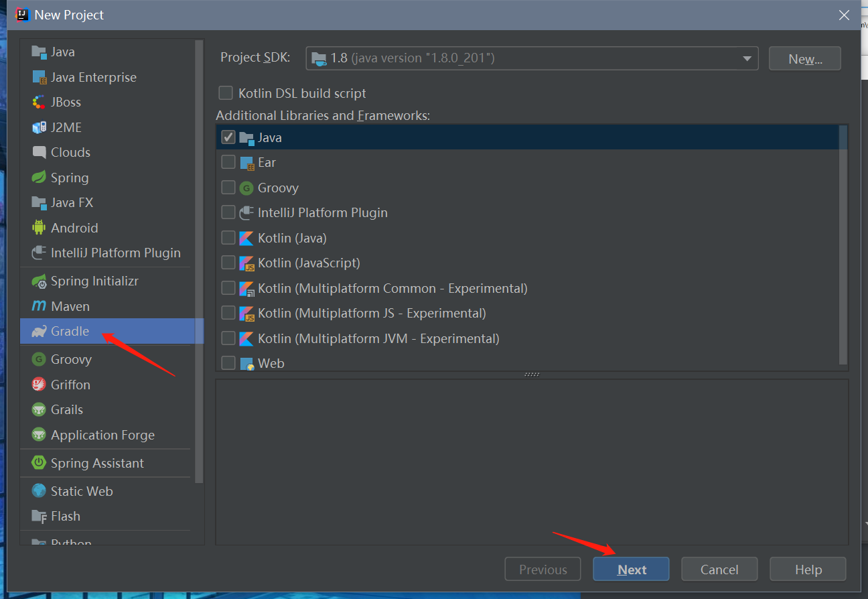
Task: Click the frameworks list scrollbar
Action: (x=843, y=245)
